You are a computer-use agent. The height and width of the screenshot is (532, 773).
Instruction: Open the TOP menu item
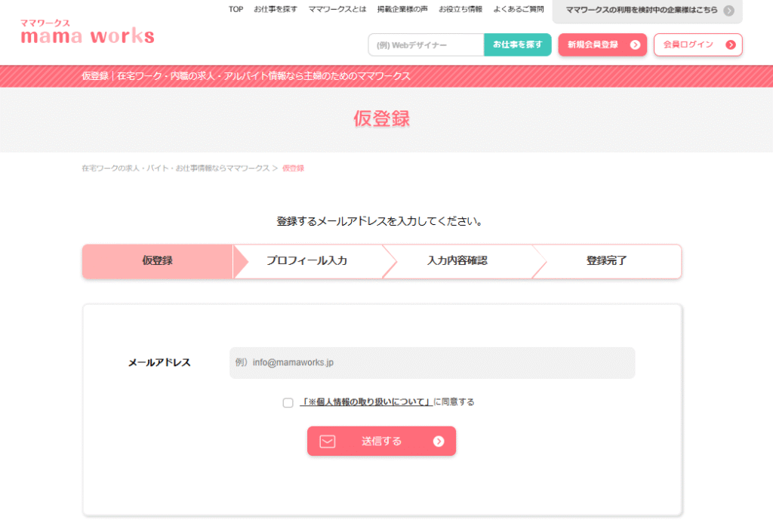pos(236,10)
